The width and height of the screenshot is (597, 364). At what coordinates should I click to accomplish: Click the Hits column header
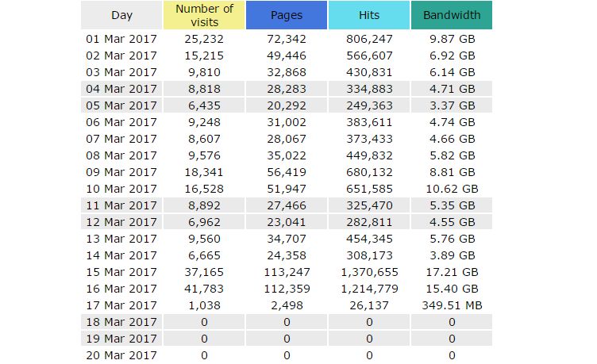point(369,15)
